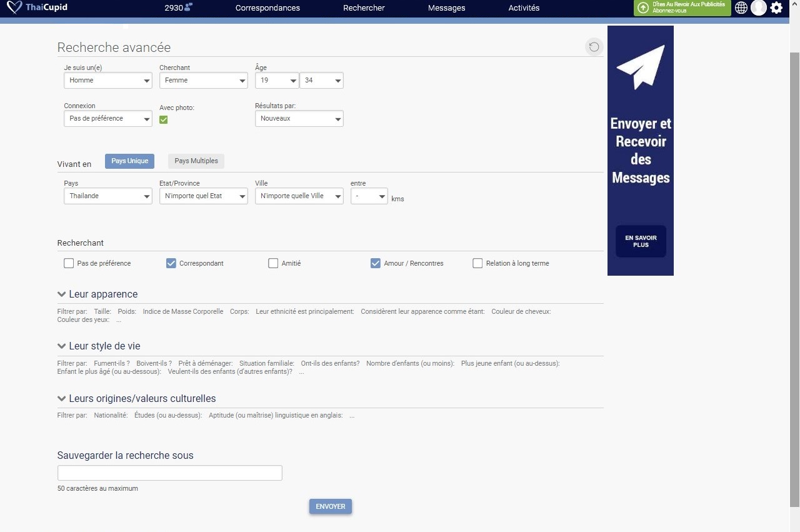Open the Pays dropdown showing Thailande
This screenshot has height=532, width=800.
pyautogui.click(x=107, y=196)
